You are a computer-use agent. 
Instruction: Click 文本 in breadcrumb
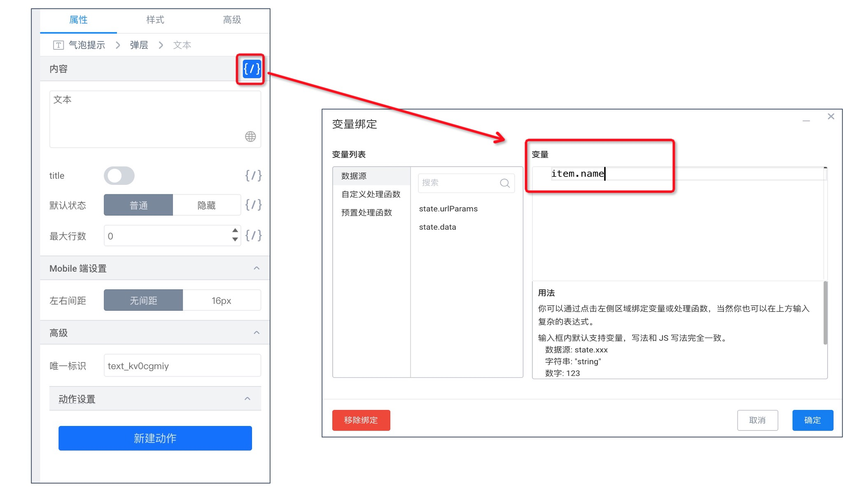click(x=182, y=45)
